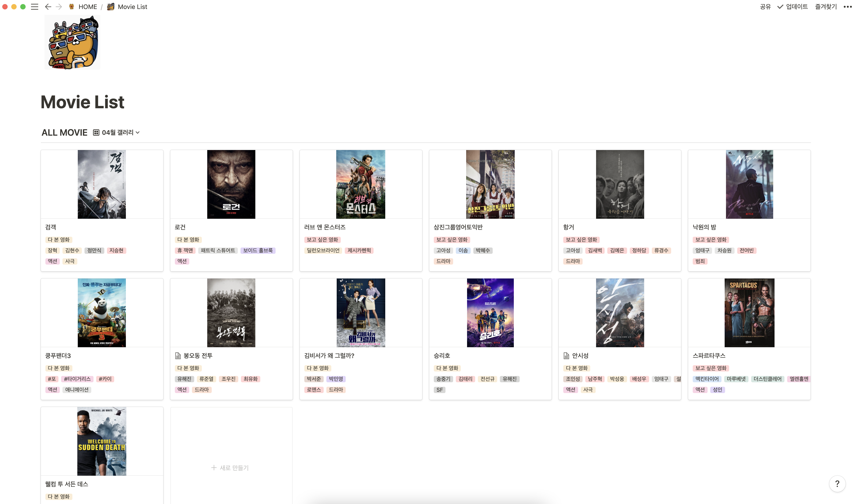Click 보고 싶은 영화 status on 항거
The image size is (855, 504).
pyautogui.click(x=581, y=239)
